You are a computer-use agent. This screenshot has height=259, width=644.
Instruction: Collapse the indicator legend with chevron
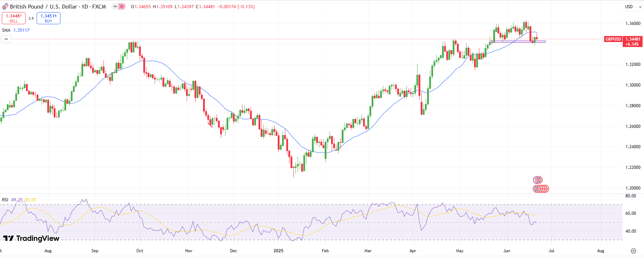6,39
